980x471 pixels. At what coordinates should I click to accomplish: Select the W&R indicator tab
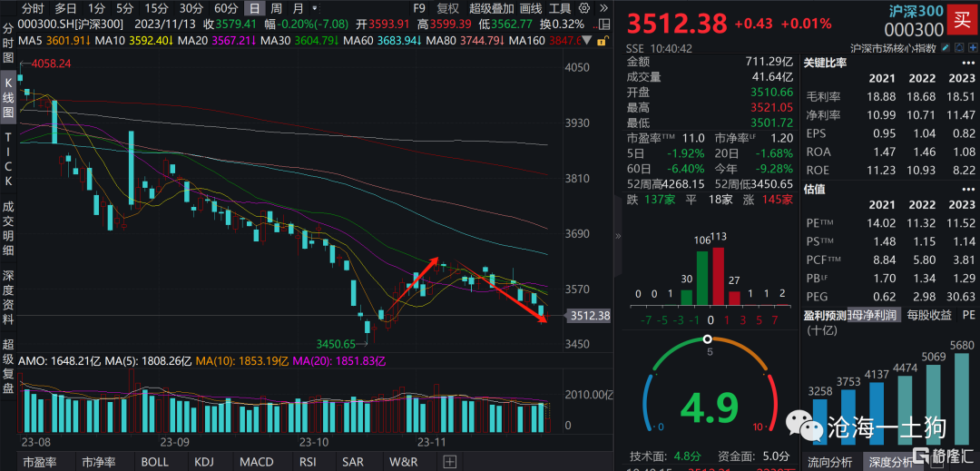(404, 462)
